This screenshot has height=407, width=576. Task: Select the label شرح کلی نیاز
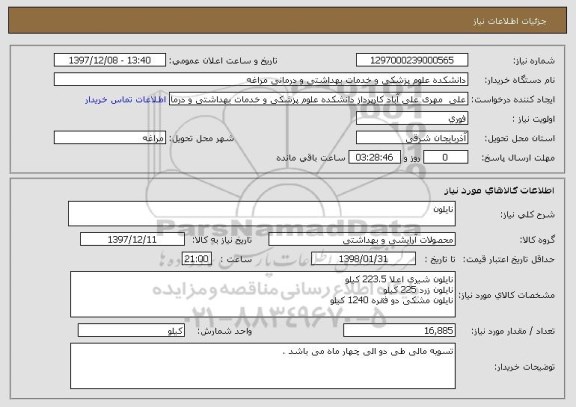coord(528,215)
